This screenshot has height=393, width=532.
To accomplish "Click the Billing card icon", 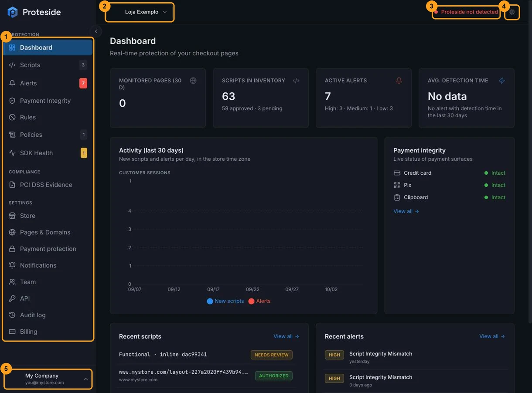I will coord(12,332).
